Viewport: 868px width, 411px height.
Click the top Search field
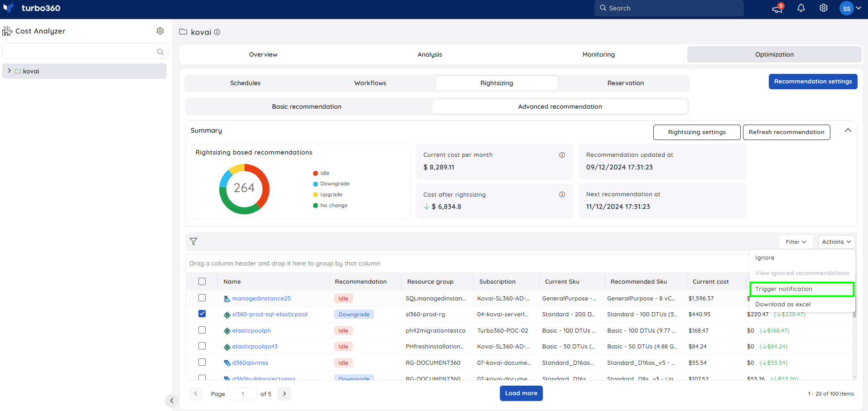[669, 8]
